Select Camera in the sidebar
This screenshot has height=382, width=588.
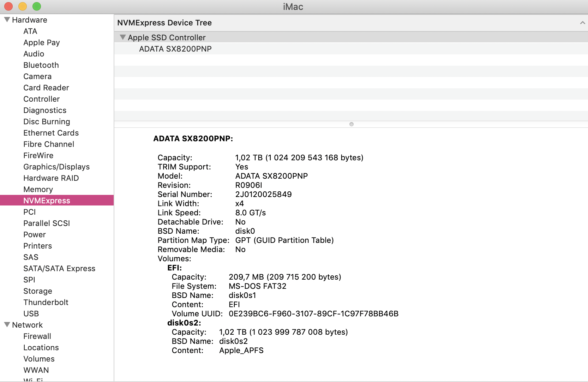(x=37, y=76)
